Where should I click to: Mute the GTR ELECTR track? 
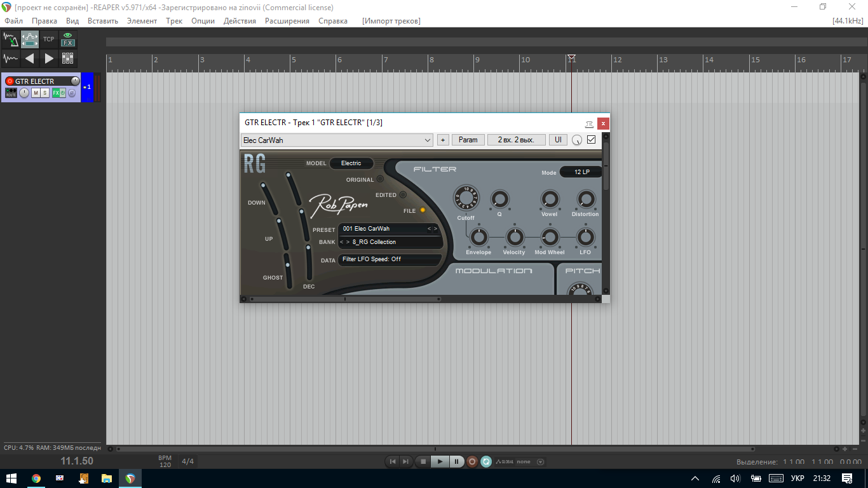(36, 93)
